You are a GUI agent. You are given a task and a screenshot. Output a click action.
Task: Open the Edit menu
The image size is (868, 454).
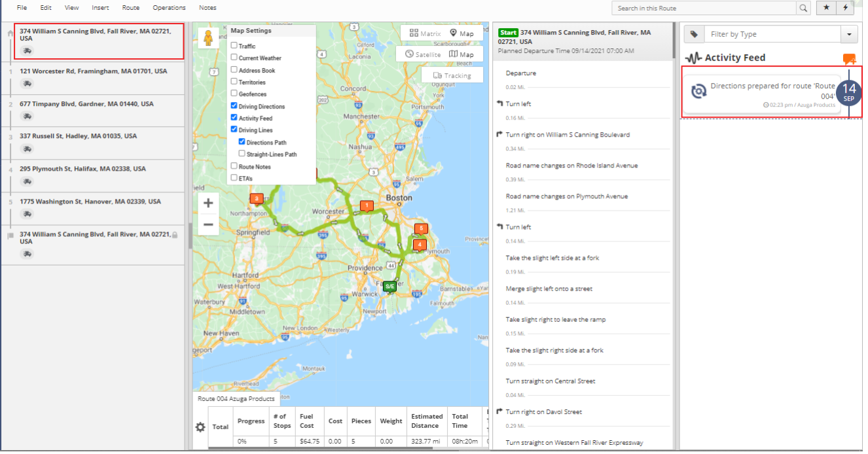tap(45, 8)
